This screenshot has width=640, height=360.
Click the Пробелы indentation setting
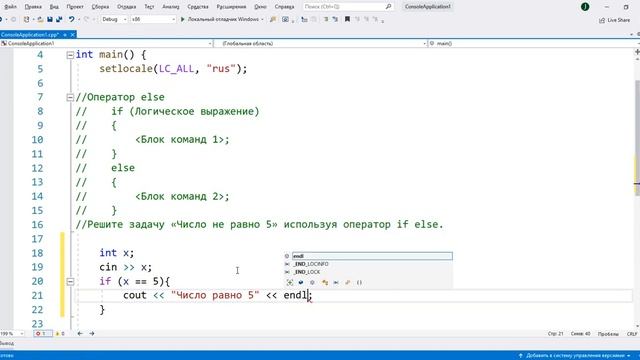(x=608, y=334)
